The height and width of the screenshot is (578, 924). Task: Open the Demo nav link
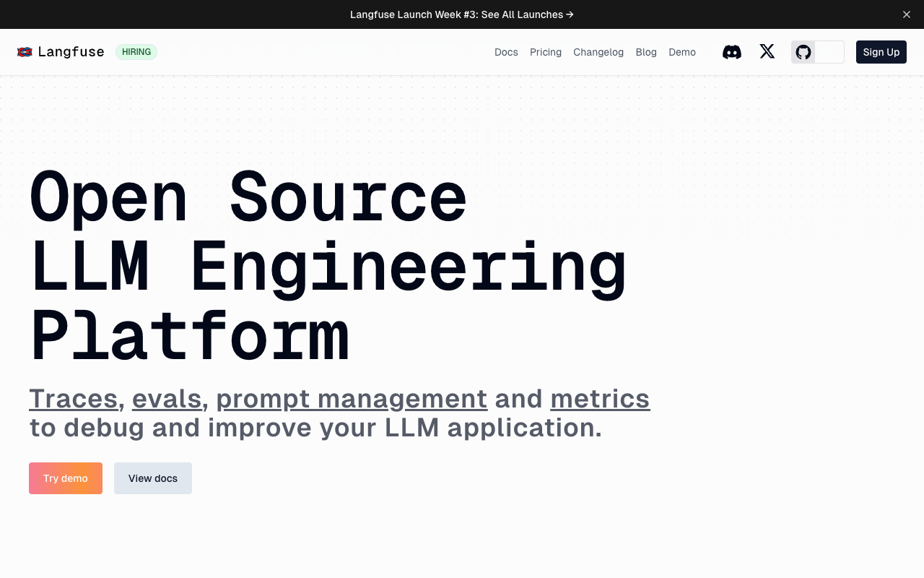coord(682,52)
